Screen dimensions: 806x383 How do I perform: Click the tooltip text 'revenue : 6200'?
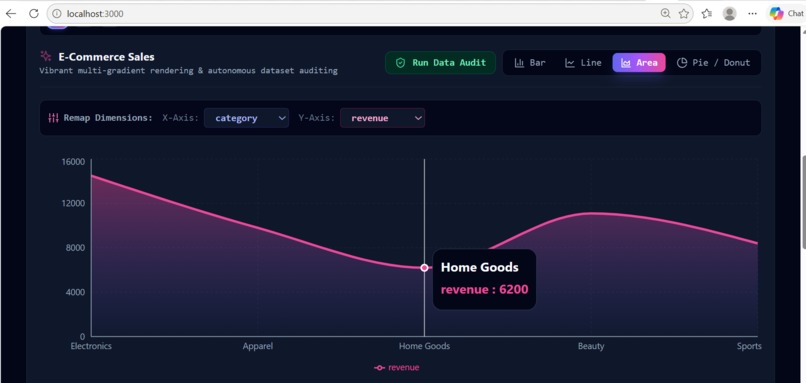pos(484,289)
